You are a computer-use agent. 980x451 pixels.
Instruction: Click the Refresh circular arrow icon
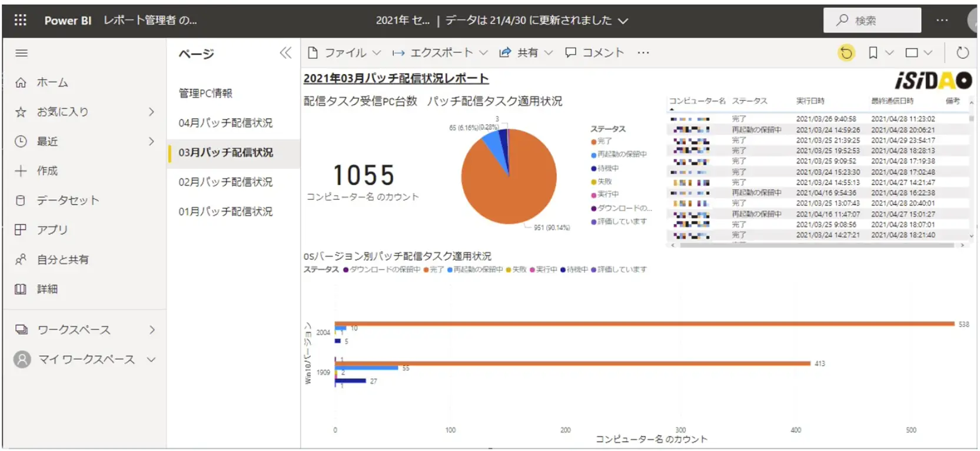coord(962,53)
